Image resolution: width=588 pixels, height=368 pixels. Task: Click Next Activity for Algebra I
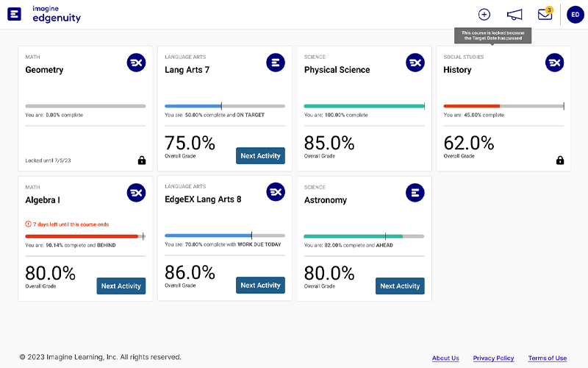point(121,286)
